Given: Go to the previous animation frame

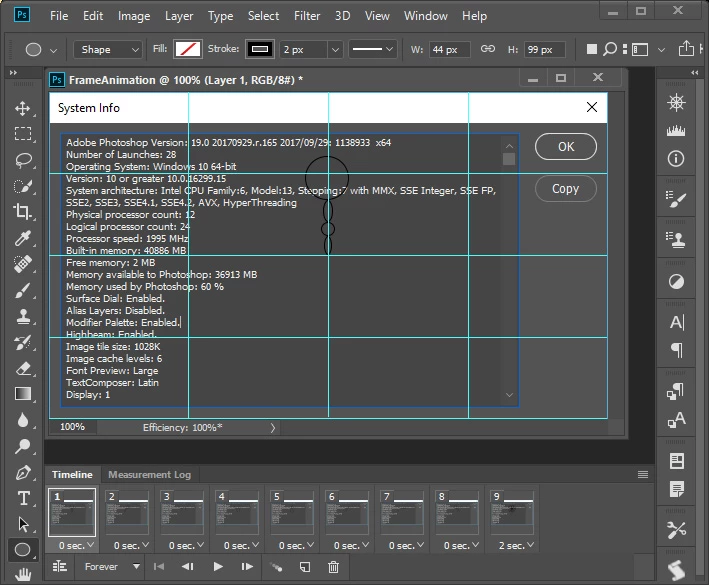Looking at the screenshot, I should pyautogui.click(x=188, y=566).
